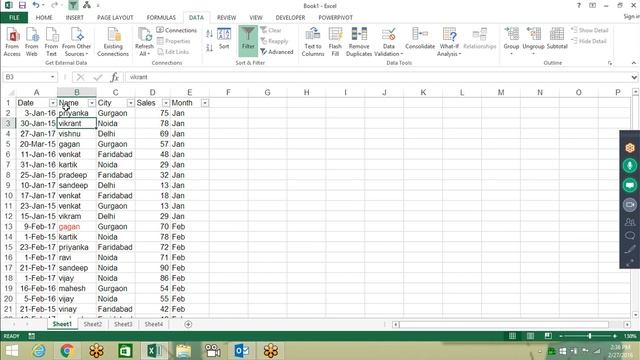Open Advanced filter options
640x360 pixels.
point(277,52)
